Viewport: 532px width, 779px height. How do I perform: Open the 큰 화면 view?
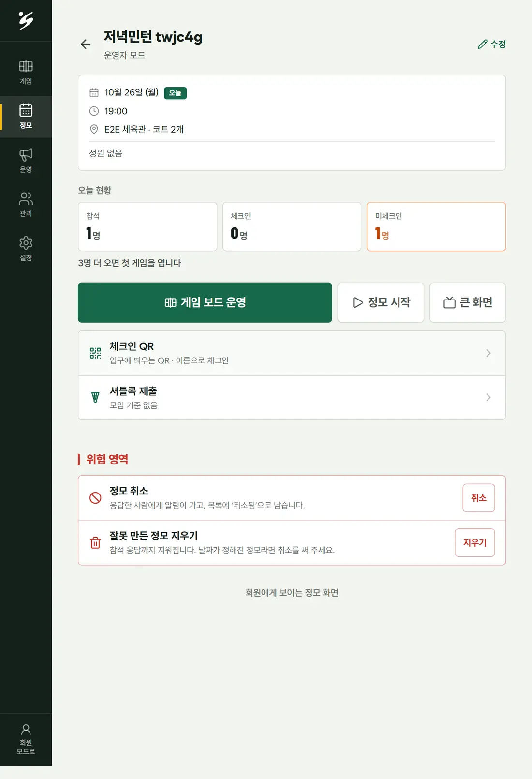click(468, 302)
